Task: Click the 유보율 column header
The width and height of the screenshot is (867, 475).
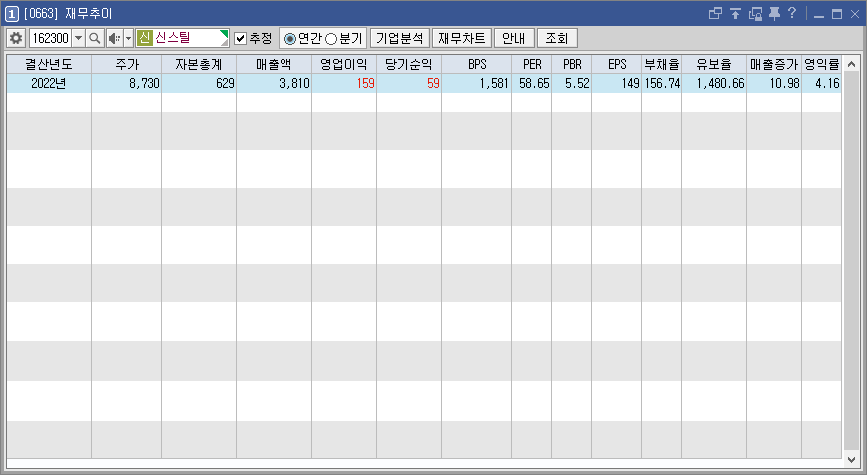Action: [714, 64]
